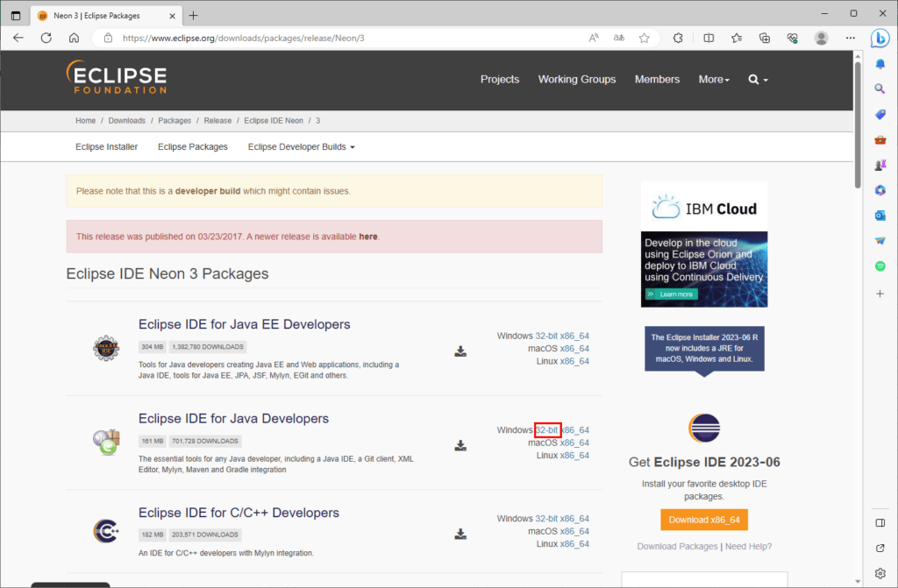Follow the 'here' link to the newer release
898x588 pixels.
click(x=367, y=237)
